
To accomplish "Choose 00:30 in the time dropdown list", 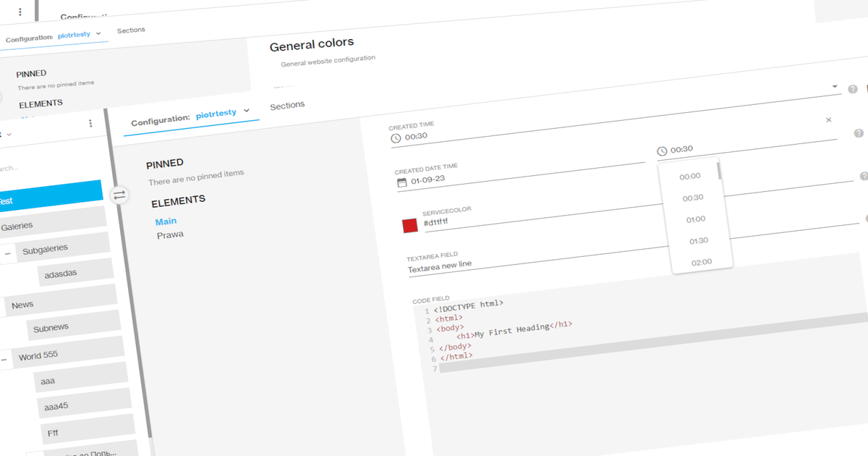I will [x=693, y=198].
